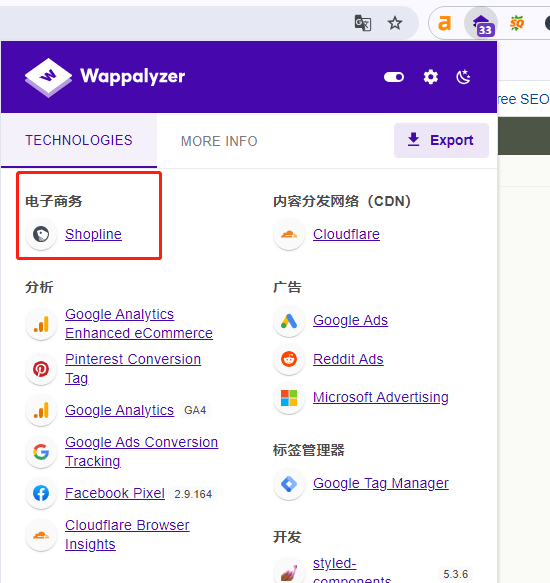
Task: Click the 广告 category heading
Action: pos(287,287)
